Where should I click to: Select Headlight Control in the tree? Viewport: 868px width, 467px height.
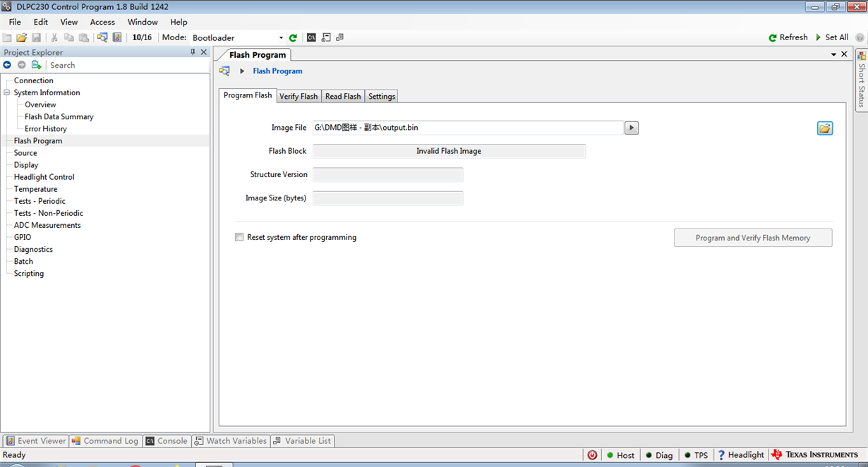[44, 177]
